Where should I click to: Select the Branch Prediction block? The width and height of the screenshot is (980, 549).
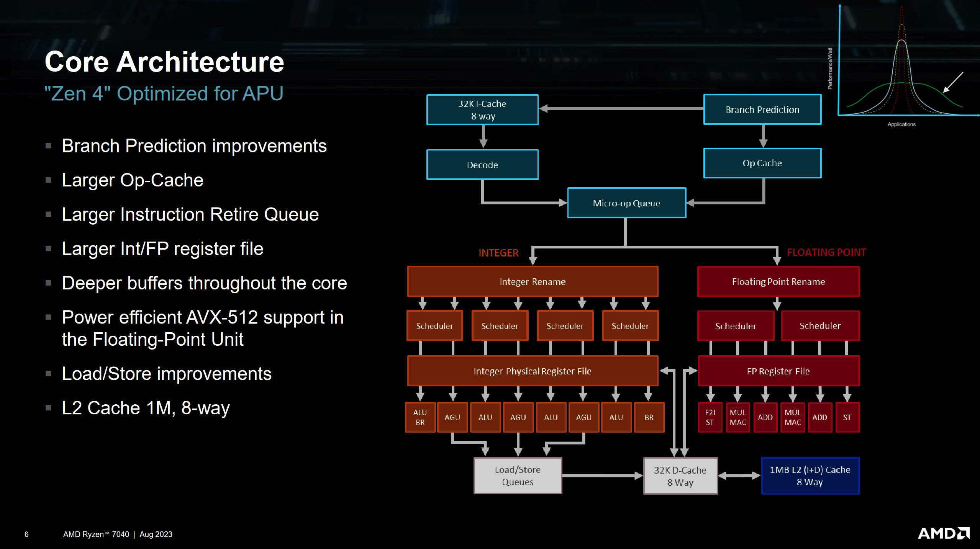762,110
